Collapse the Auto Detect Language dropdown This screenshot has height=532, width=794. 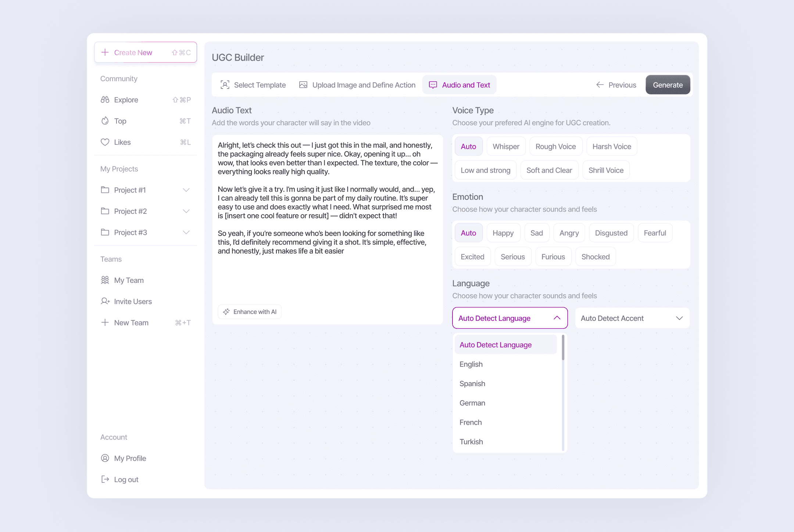(557, 318)
